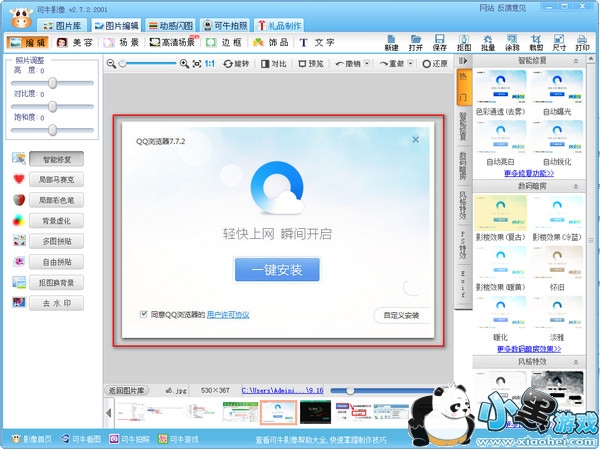
Task: Select the 饰品 accessories sub-tab
Action: tap(270, 42)
